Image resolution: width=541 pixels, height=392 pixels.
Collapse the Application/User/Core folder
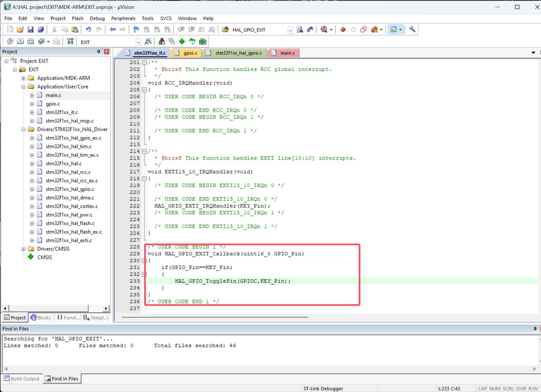tap(23, 87)
